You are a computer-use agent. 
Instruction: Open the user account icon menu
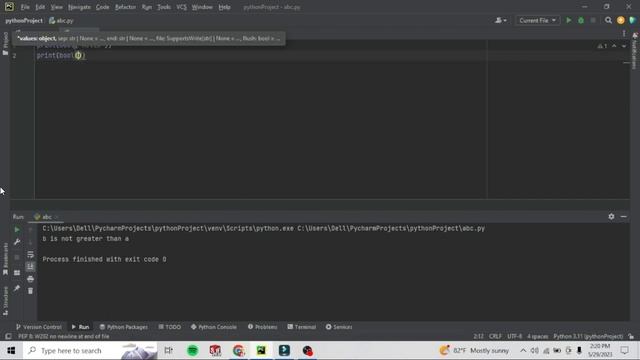(501, 20)
